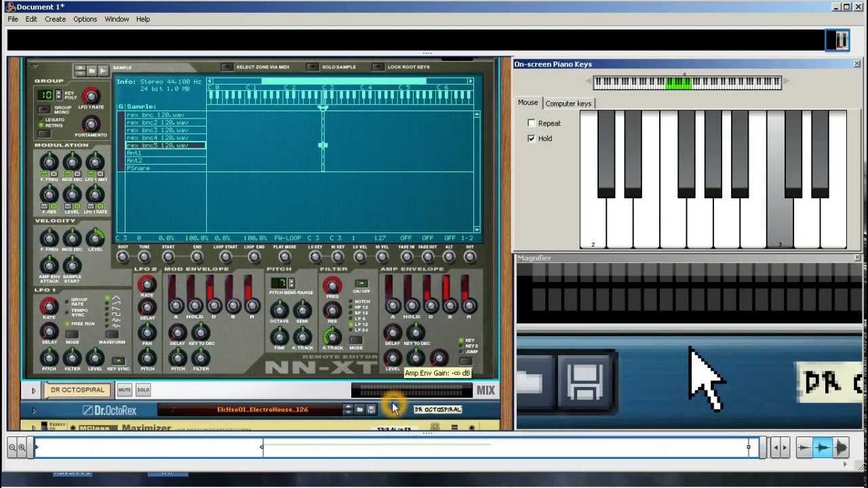Click the LFO 1 MODE button
Image resolution: width=868 pixels, height=488 pixels.
pyautogui.click(x=72, y=335)
